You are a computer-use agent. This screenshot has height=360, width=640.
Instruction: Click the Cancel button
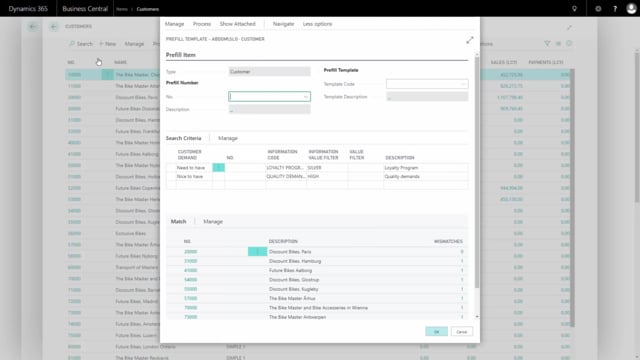point(462,331)
